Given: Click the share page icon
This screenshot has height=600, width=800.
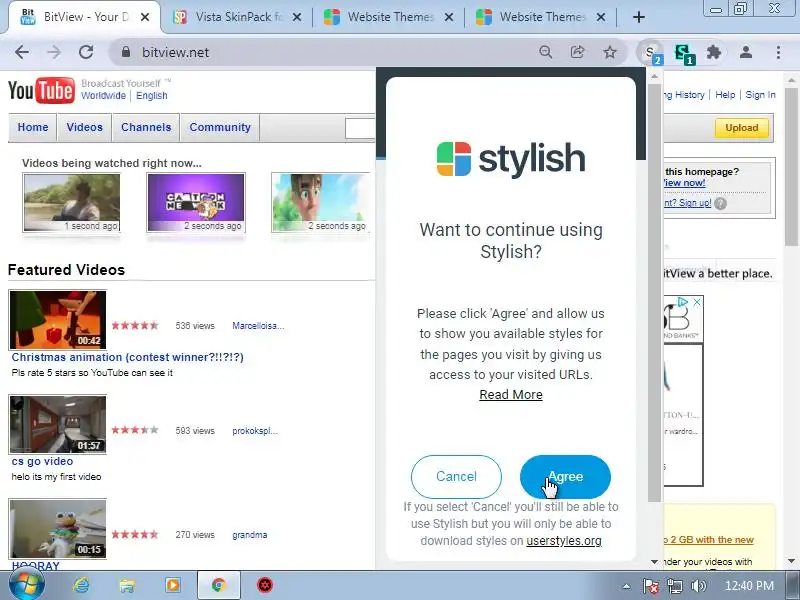Looking at the screenshot, I should [x=578, y=52].
